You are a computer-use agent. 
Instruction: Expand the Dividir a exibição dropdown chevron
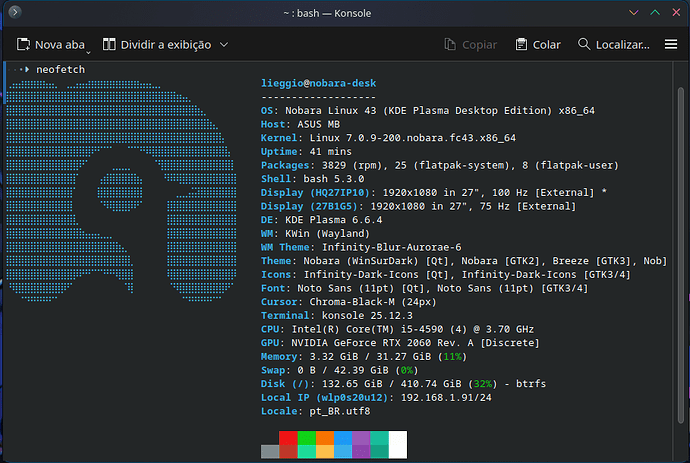[x=224, y=44]
